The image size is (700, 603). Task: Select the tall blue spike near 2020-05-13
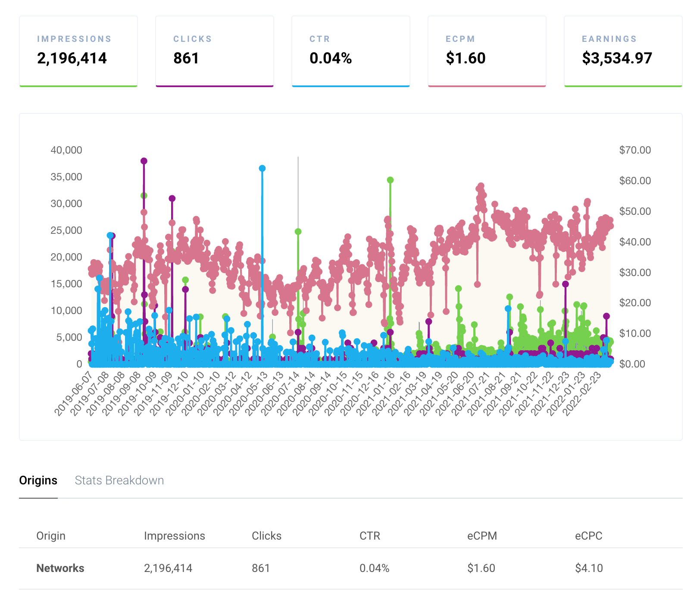point(262,168)
